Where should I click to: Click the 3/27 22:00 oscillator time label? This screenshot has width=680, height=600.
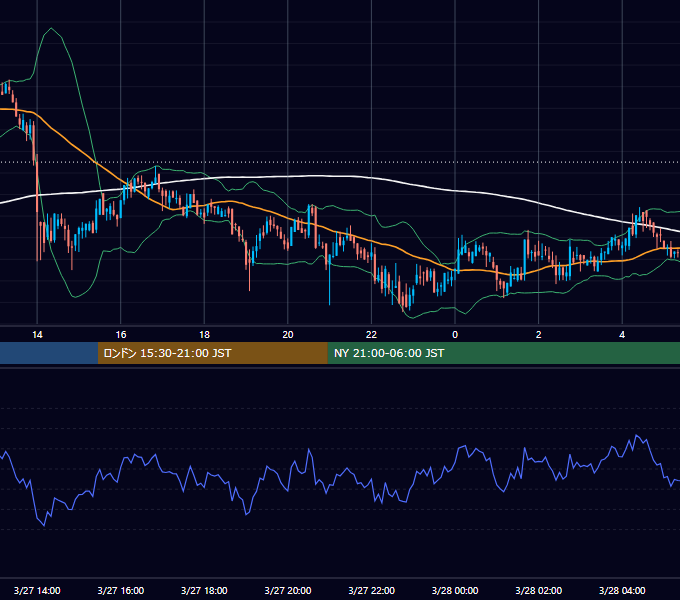(372, 590)
